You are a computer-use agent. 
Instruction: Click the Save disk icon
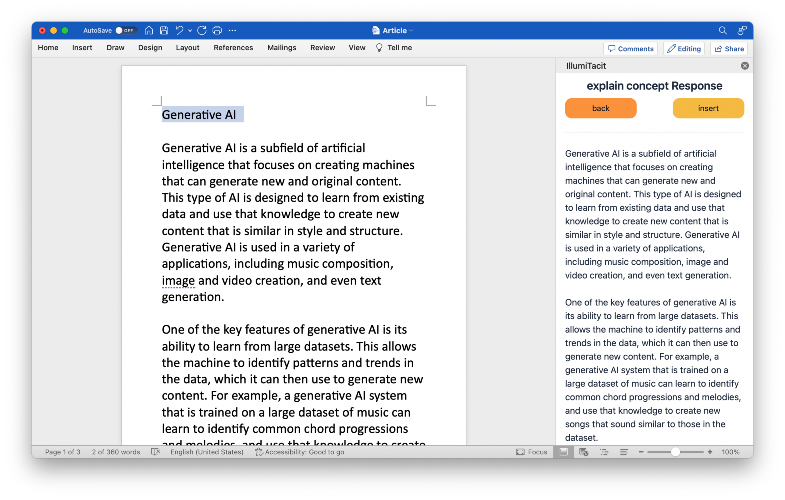click(x=164, y=31)
